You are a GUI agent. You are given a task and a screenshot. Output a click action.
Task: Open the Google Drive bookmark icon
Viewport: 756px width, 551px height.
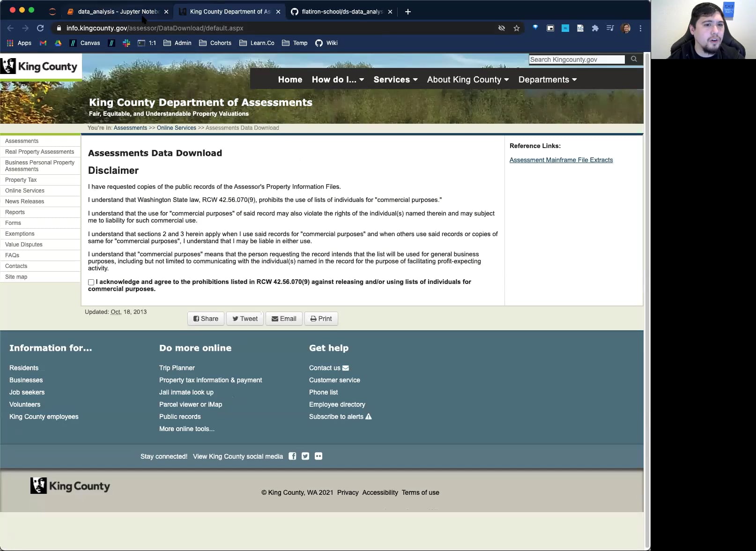pos(58,43)
